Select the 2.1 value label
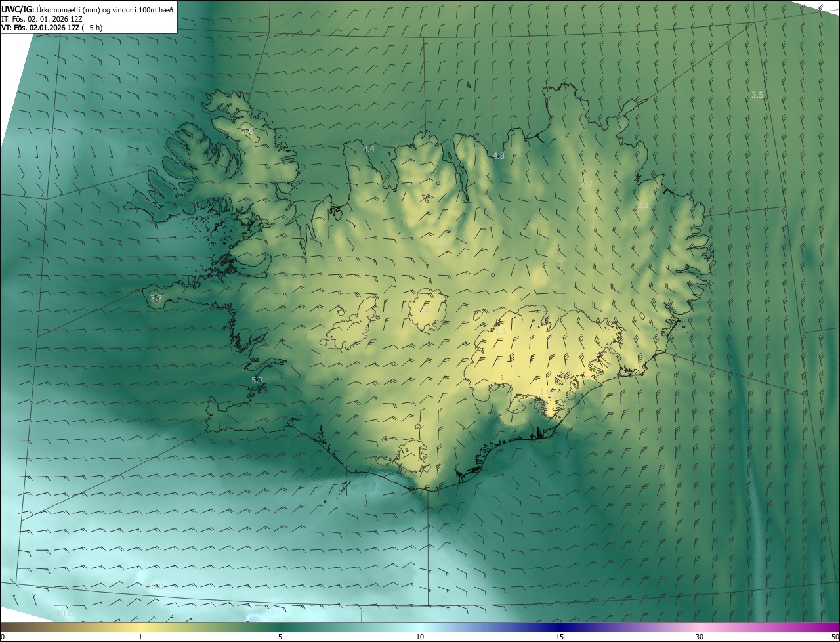840x642 pixels. tap(643, 206)
